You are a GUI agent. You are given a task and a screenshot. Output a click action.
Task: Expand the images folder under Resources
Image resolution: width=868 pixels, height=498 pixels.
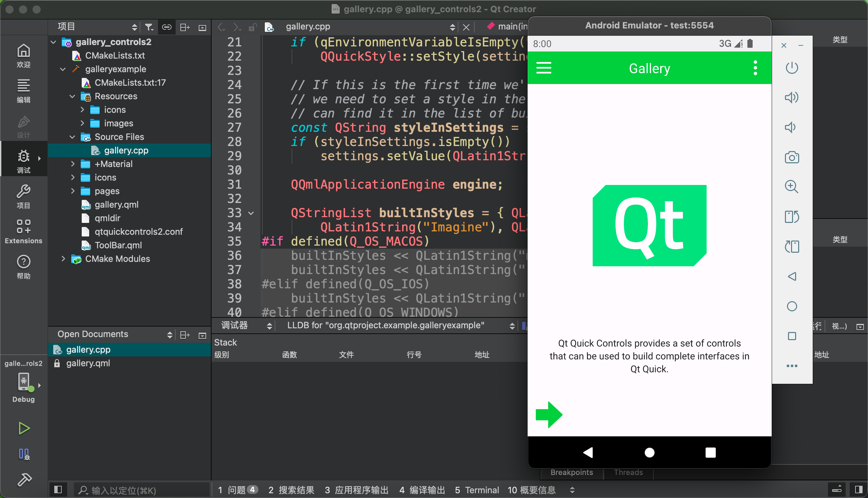(82, 123)
